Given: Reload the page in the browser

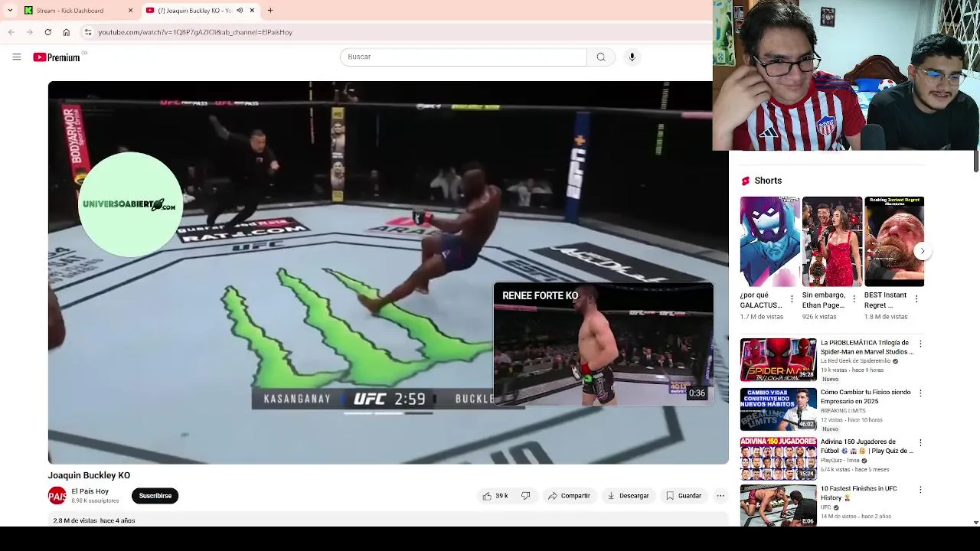Looking at the screenshot, I should click(47, 32).
